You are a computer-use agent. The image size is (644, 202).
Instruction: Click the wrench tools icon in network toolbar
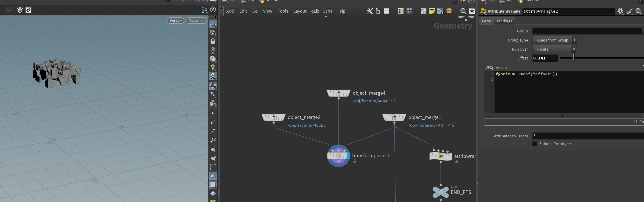point(370,11)
